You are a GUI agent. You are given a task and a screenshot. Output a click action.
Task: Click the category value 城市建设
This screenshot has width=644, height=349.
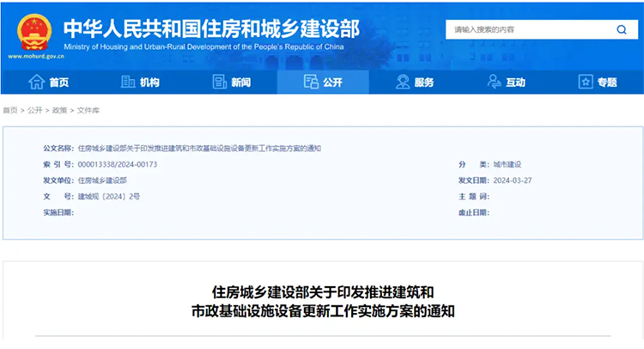point(507,164)
